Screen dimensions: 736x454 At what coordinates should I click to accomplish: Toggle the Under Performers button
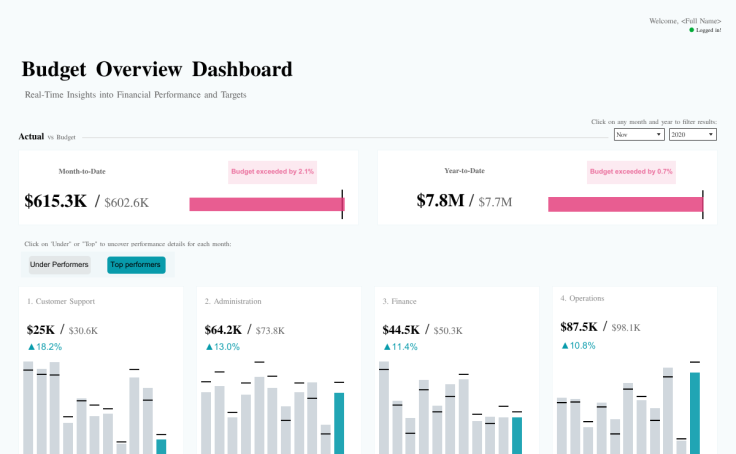pyautogui.click(x=60, y=265)
